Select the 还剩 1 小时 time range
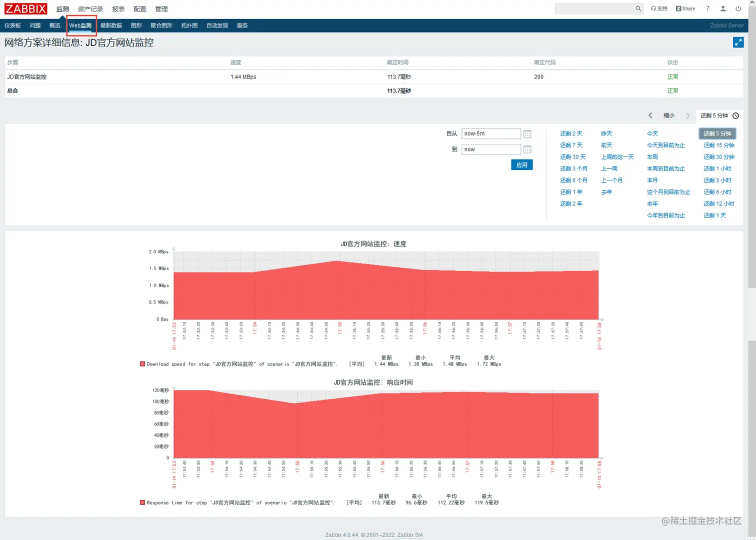The height and width of the screenshot is (540, 756). [717, 168]
